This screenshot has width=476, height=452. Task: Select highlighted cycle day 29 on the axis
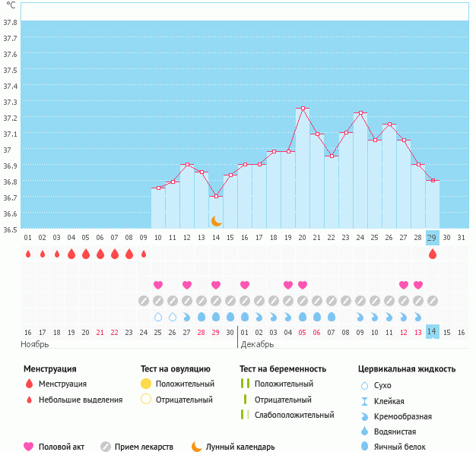tap(433, 238)
